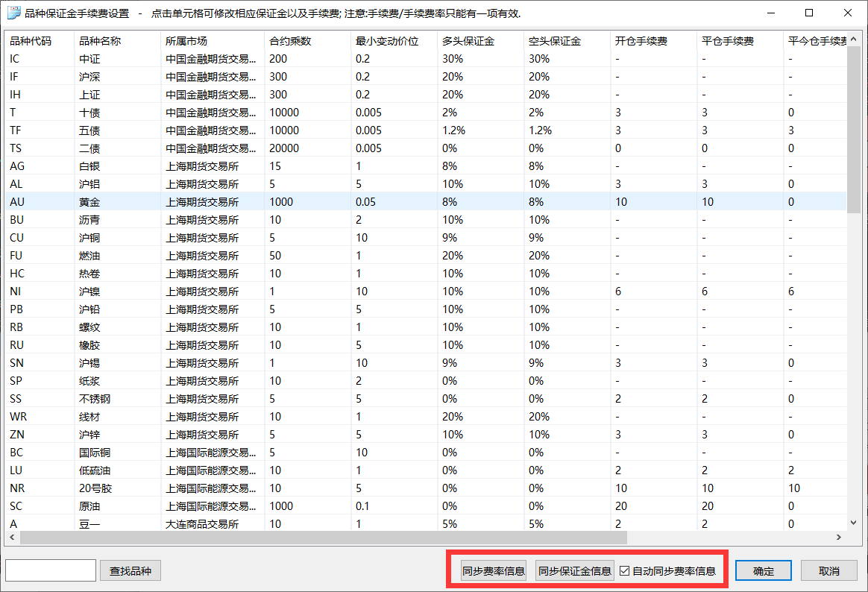Cancel the dialog with 取消 button

pyautogui.click(x=829, y=571)
